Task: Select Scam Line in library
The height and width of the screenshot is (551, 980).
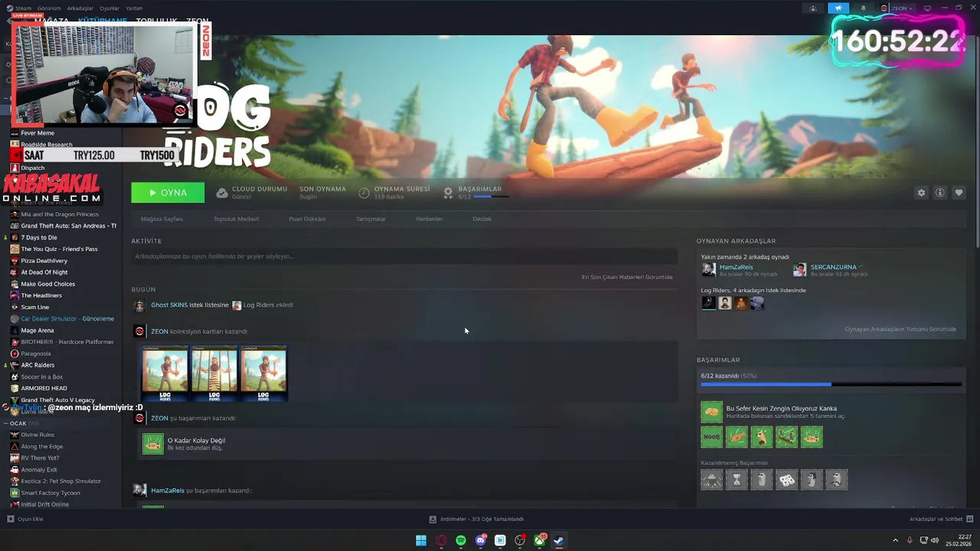Action: (x=34, y=307)
